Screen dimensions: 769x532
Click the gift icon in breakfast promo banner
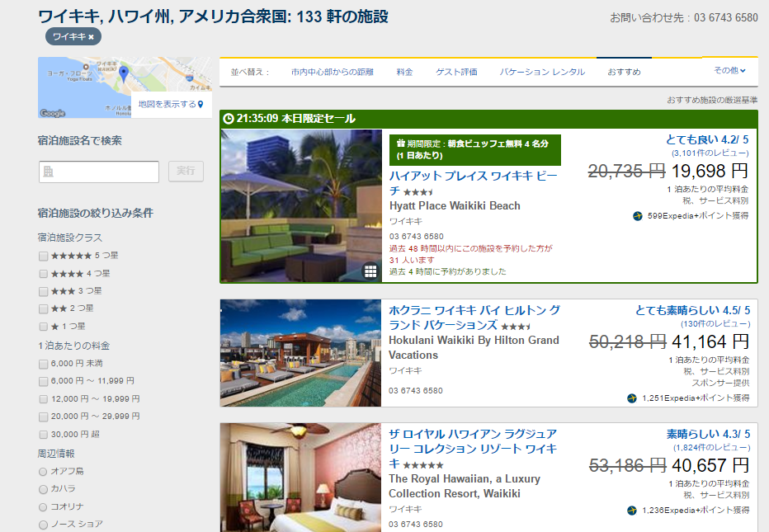tap(401, 144)
